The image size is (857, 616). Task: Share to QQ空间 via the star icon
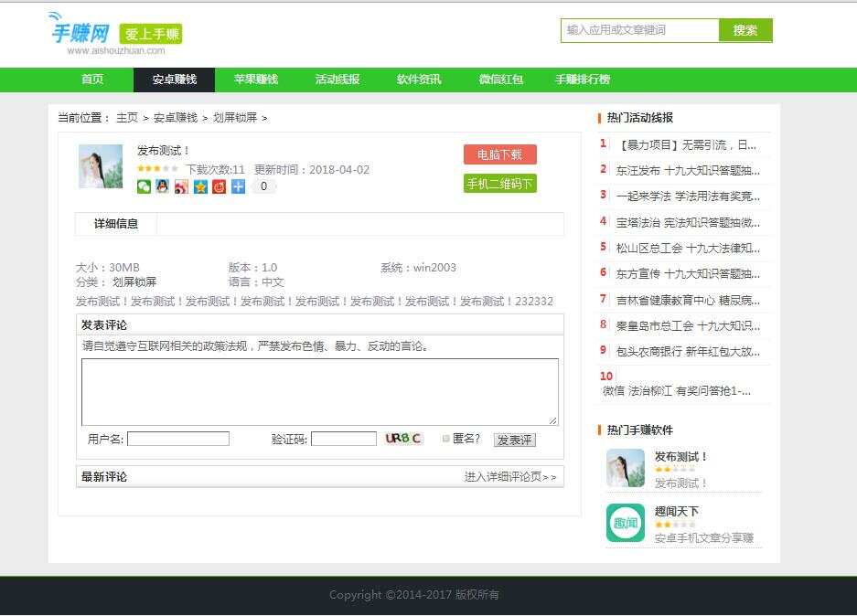(x=199, y=187)
